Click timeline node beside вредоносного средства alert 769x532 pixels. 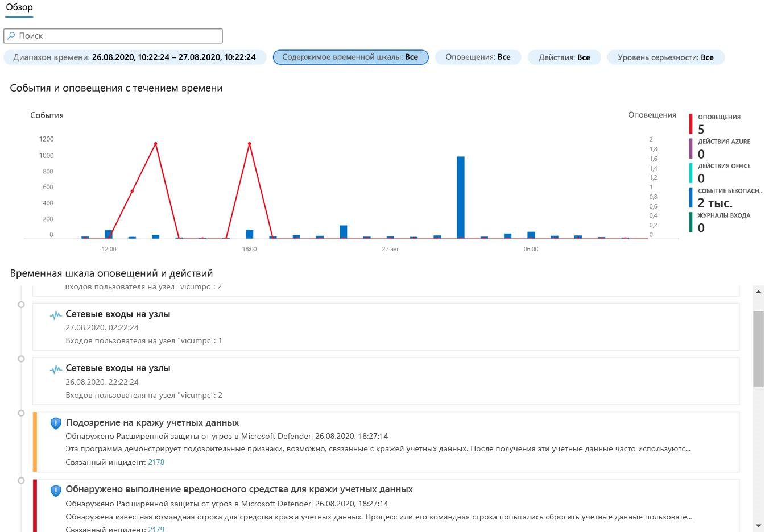pos(21,480)
